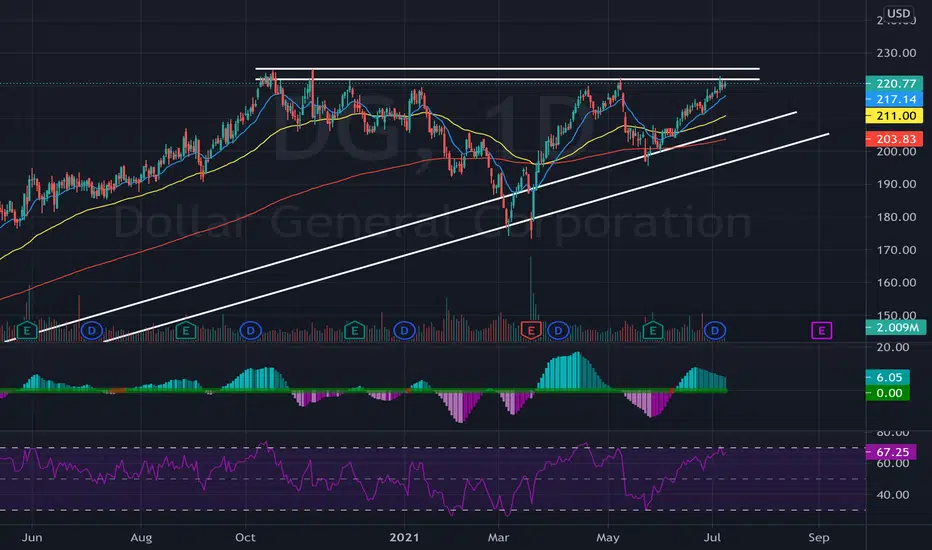Click the blue D dividend marker in April

pos(558,330)
